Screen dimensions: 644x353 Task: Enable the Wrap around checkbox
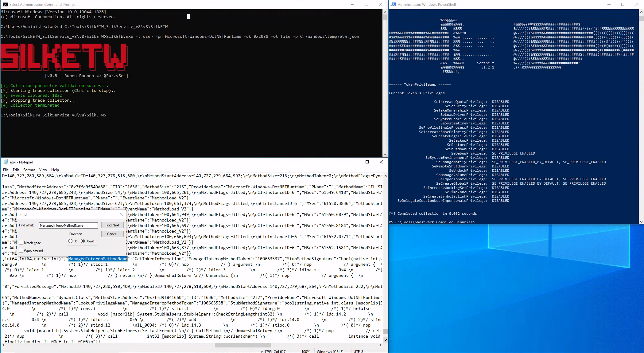click(21, 251)
